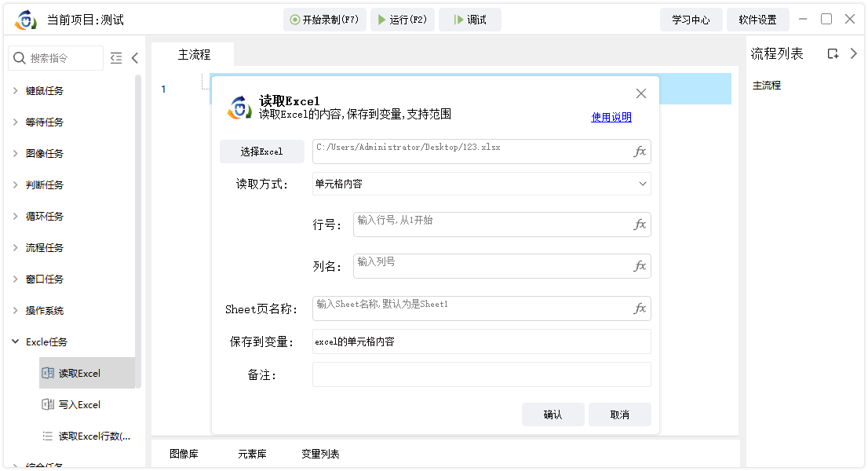This screenshot has width=868, height=471.
Task: Select 主流程 in 流程列表
Action: click(x=767, y=86)
